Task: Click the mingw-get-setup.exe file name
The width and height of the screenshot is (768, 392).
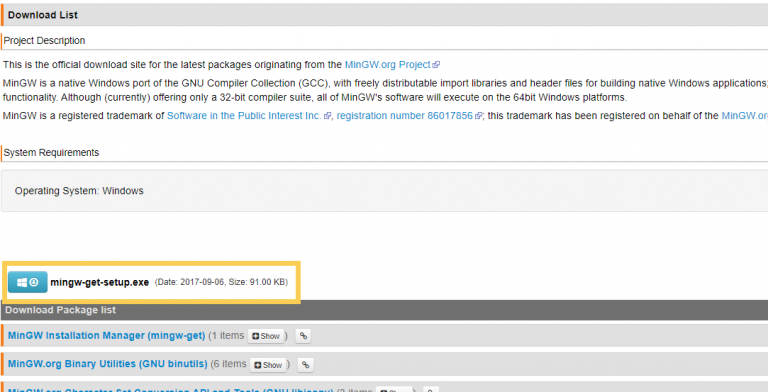Action: tap(99, 282)
